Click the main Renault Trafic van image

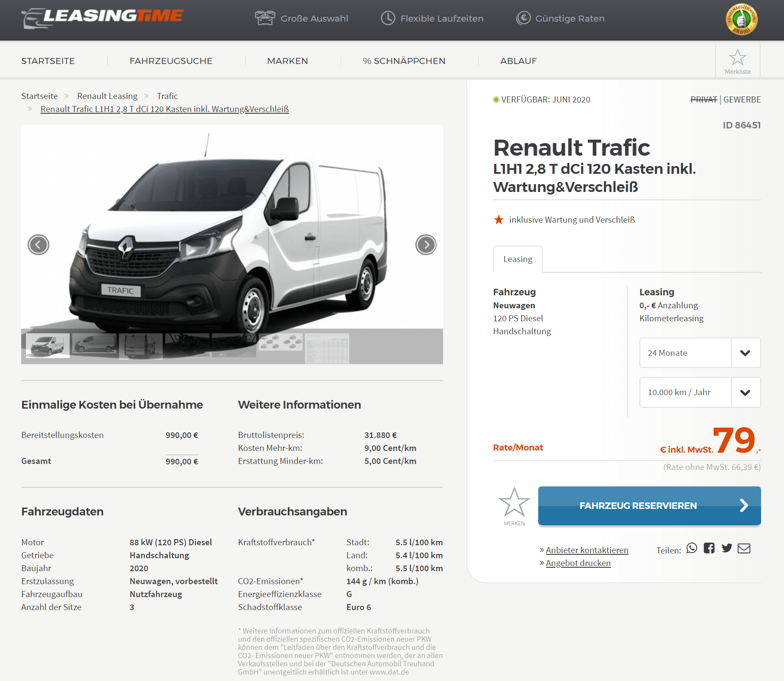(232, 227)
